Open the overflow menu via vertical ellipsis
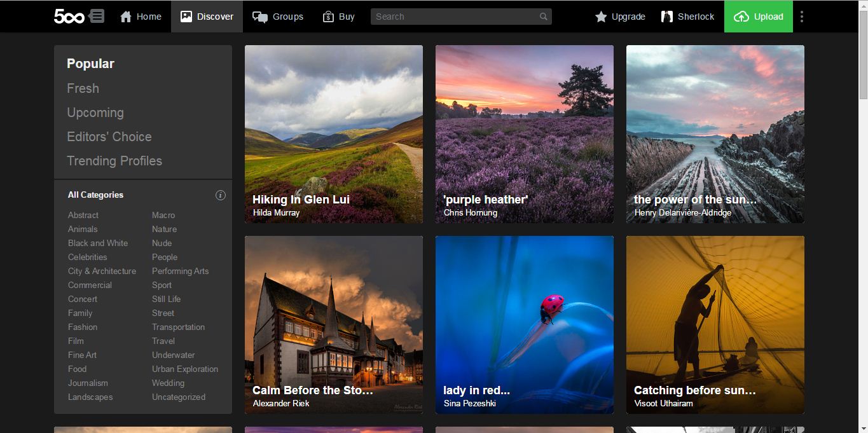Image resolution: width=868 pixels, height=433 pixels. tap(801, 16)
